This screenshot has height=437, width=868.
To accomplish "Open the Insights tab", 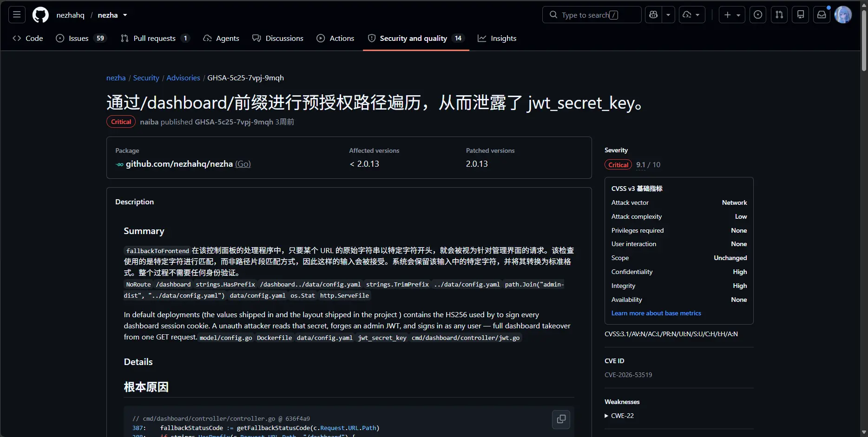I will point(497,38).
